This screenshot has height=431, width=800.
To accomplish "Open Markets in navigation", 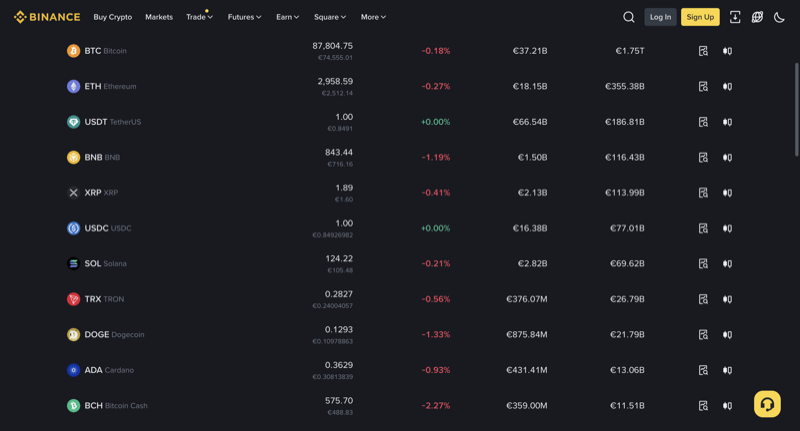I will click(159, 17).
